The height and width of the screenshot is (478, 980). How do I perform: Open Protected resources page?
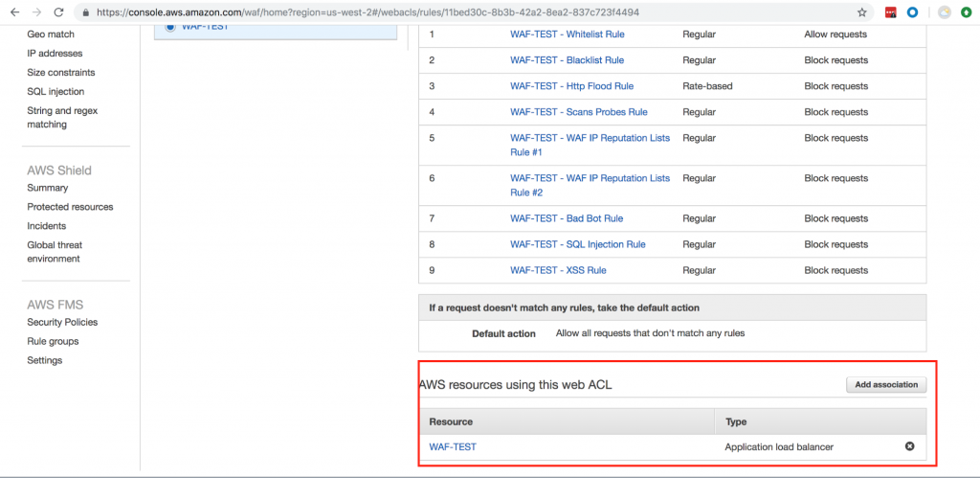tap(70, 207)
